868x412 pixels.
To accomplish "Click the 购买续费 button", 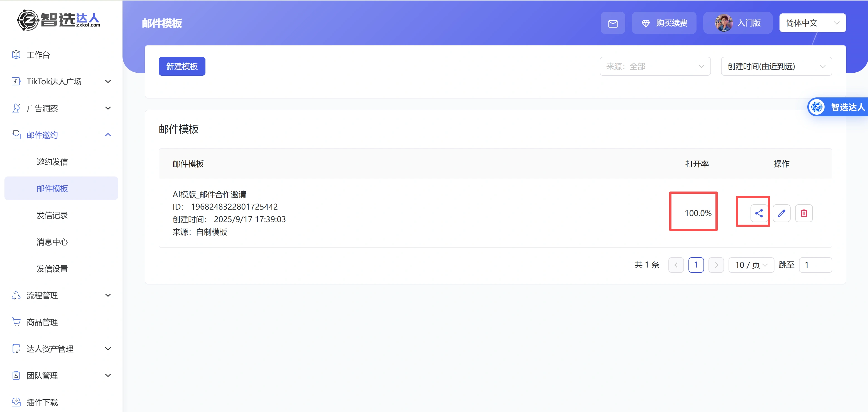I will [664, 23].
